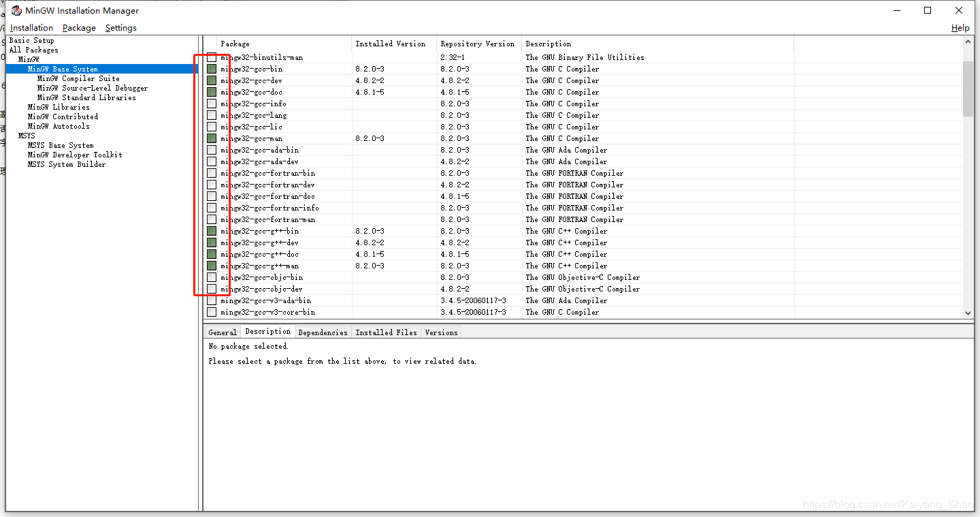Mark the mingw32-gcc-lang package checkbox
Image resolution: width=980 pixels, height=517 pixels.
tap(212, 115)
